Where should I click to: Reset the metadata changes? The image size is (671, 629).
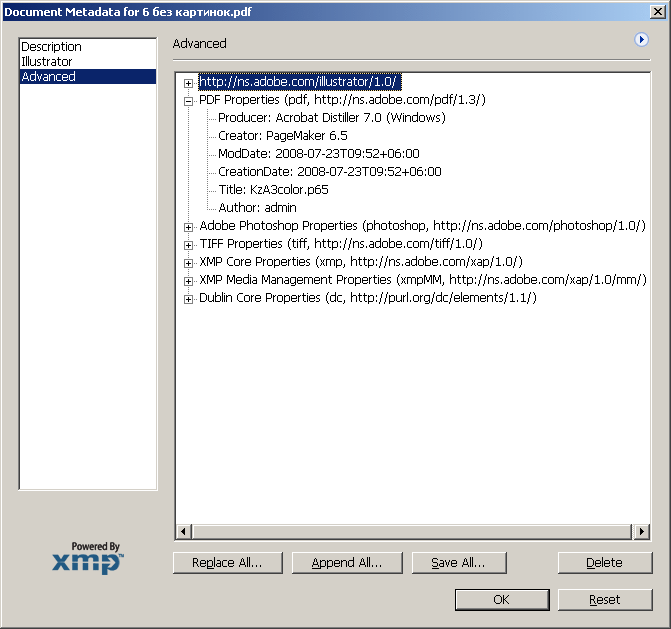pyautogui.click(x=605, y=599)
